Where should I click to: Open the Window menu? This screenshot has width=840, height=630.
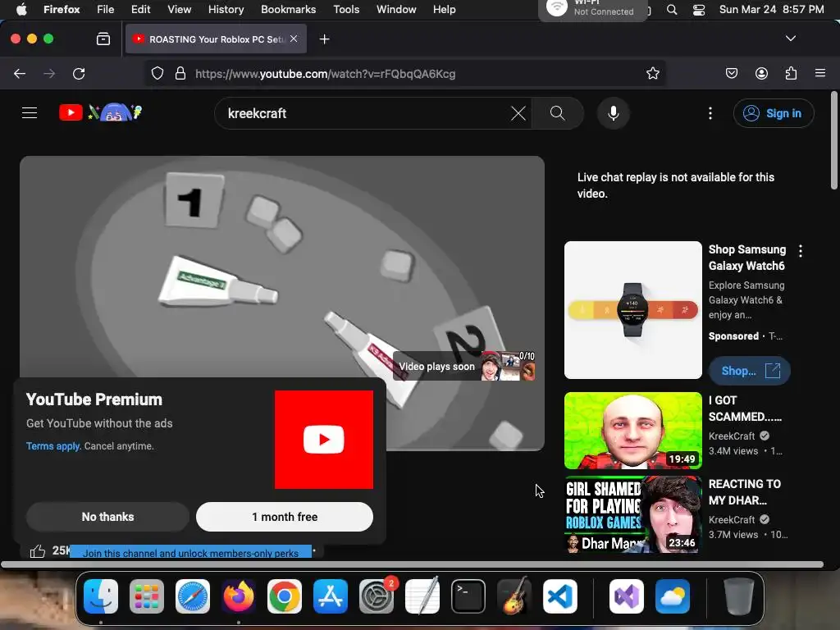(396, 9)
